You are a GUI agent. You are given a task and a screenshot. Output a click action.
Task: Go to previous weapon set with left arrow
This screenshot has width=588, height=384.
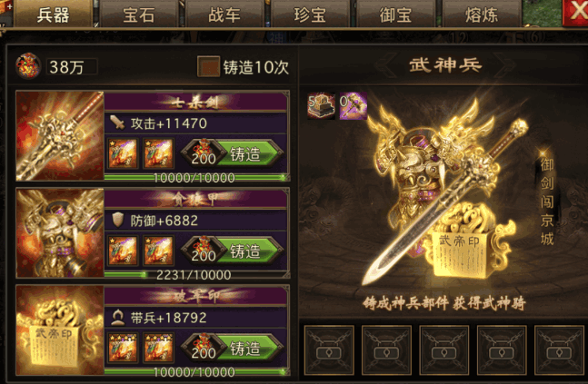(386, 65)
